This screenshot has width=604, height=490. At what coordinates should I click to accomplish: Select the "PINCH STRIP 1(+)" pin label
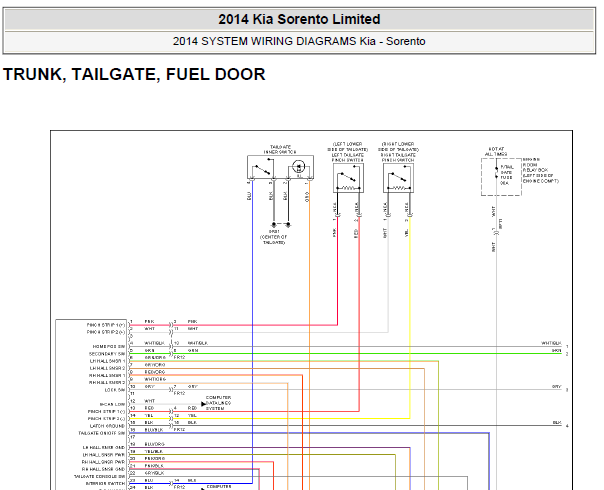106,325
